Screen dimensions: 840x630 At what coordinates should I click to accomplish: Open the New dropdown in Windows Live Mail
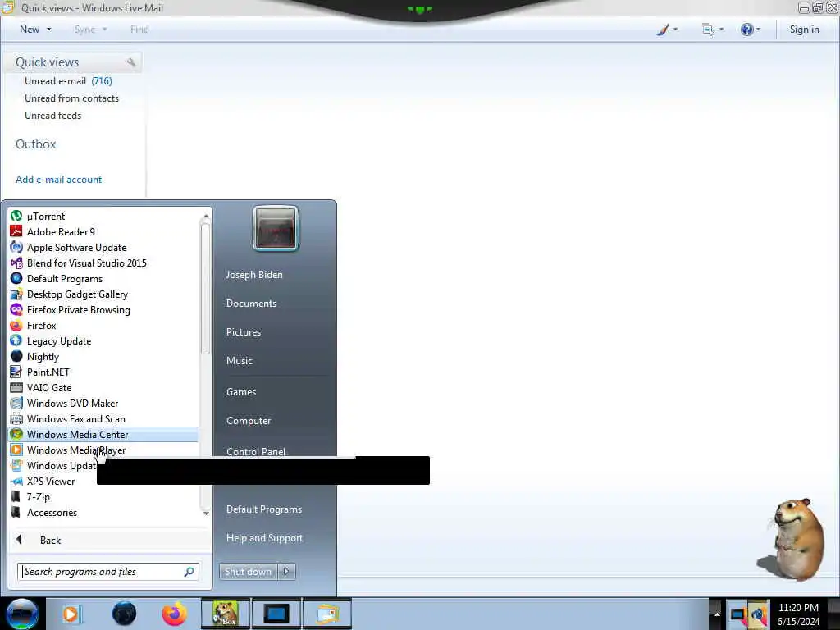point(35,30)
